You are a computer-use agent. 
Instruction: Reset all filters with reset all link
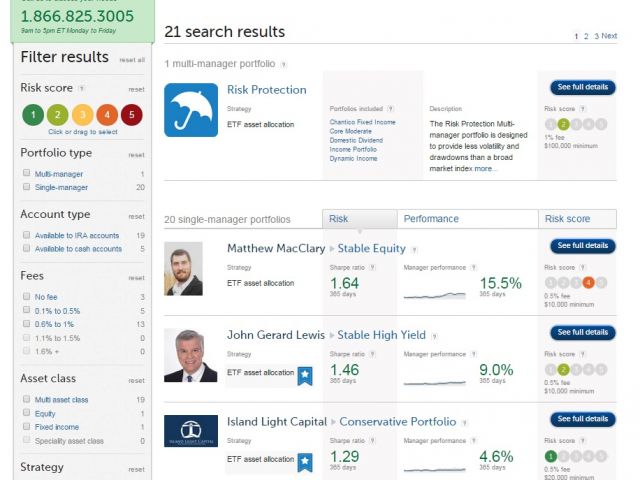pyautogui.click(x=132, y=60)
